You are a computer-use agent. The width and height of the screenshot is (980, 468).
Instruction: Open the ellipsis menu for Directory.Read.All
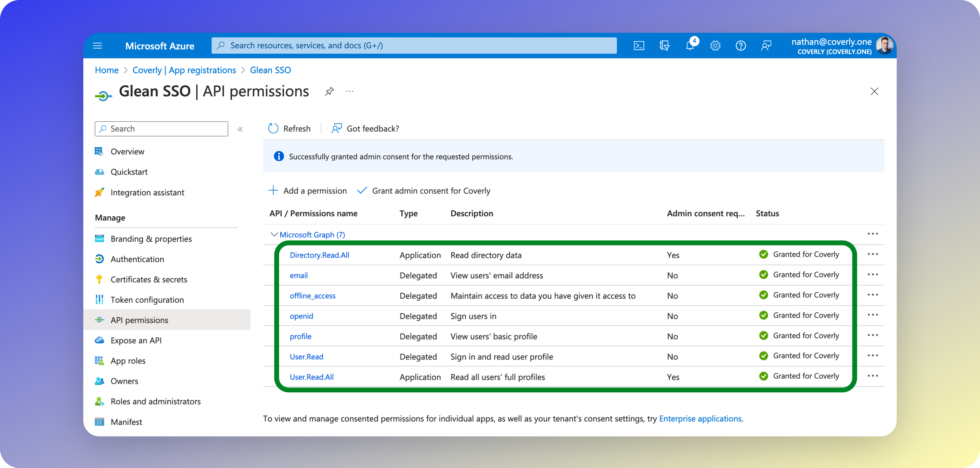click(873, 254)
